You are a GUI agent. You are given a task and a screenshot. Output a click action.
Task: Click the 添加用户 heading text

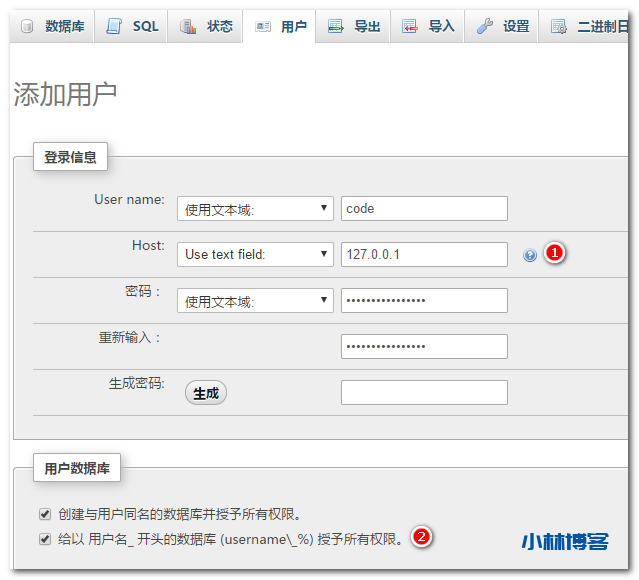pyautogui.click(x=65, y=95)
